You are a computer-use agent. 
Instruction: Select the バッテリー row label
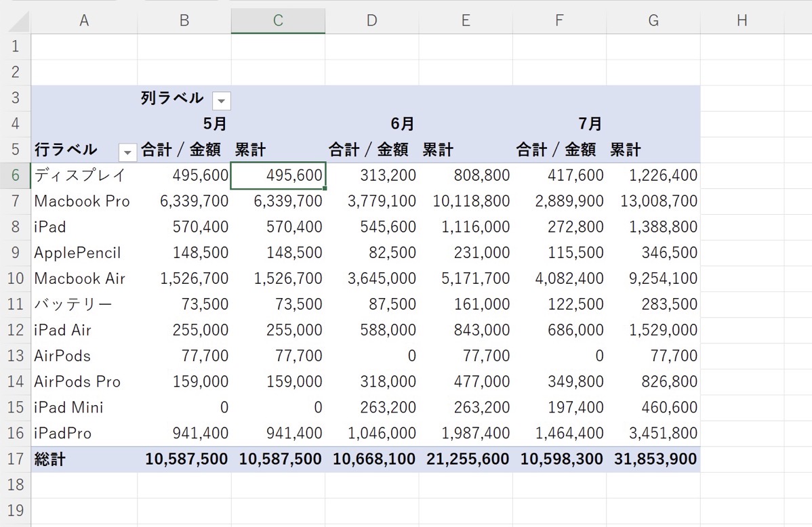(84, 304)
